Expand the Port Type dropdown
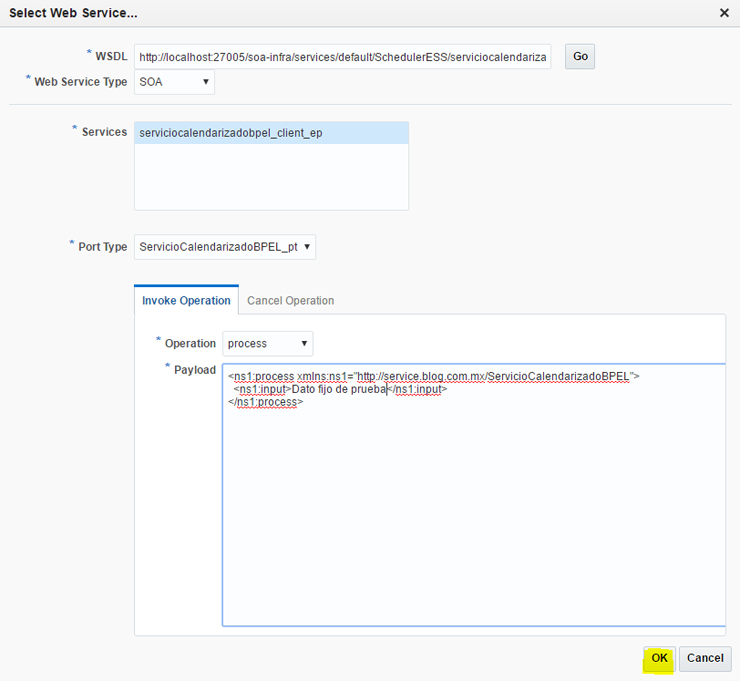Viewport: 740px width, 681px height. tap(225, 246)
